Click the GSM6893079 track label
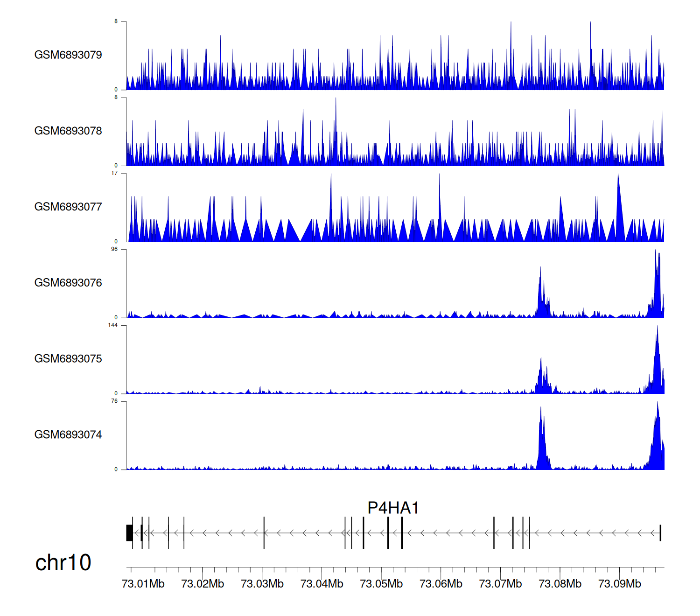700x616 pixels. [x=68, y=55]
